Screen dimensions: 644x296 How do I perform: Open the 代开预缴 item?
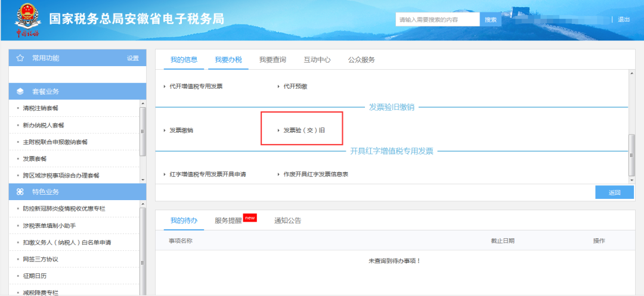295,86
